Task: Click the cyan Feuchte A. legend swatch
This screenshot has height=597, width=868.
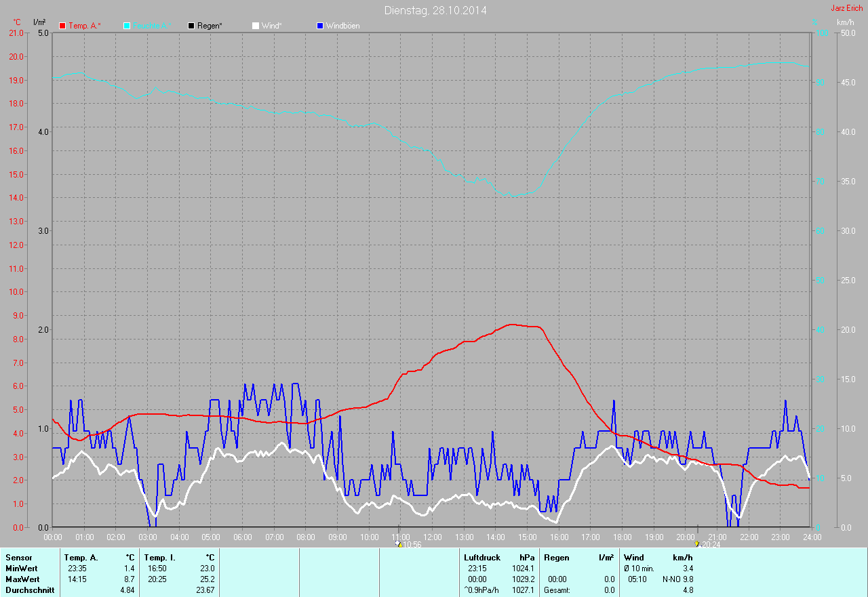Action: (127, 26)
